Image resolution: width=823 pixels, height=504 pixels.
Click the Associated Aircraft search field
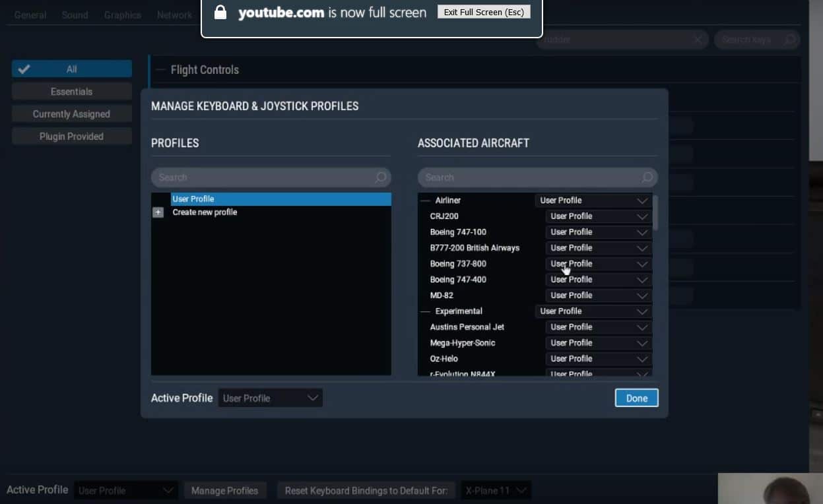coord(528,177)
